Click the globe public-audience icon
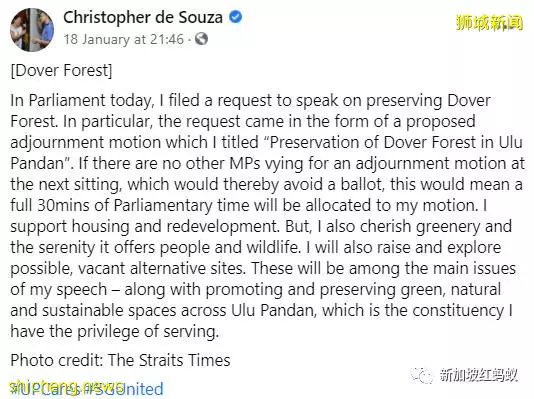This screenshot has height=399, width=534. (x=202, y=39)
